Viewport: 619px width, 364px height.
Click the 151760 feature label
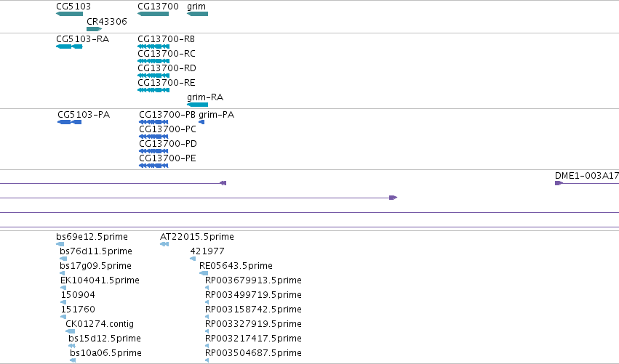(78, 310)
